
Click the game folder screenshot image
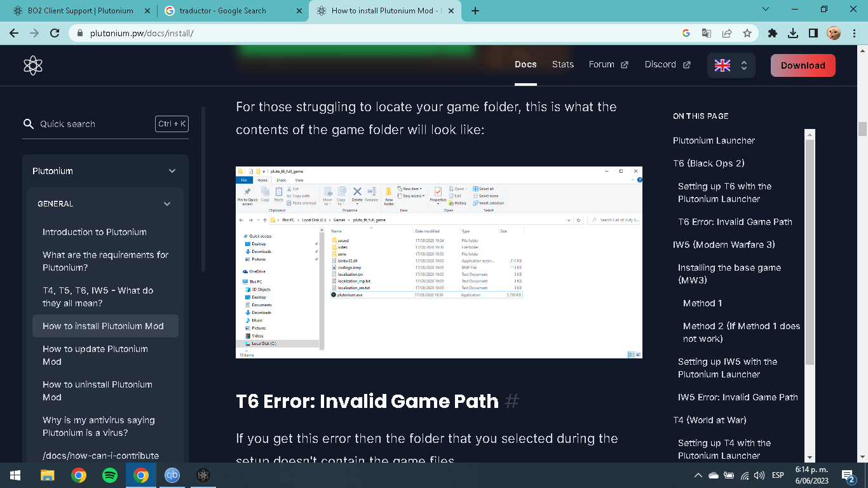tap(439, 262)
